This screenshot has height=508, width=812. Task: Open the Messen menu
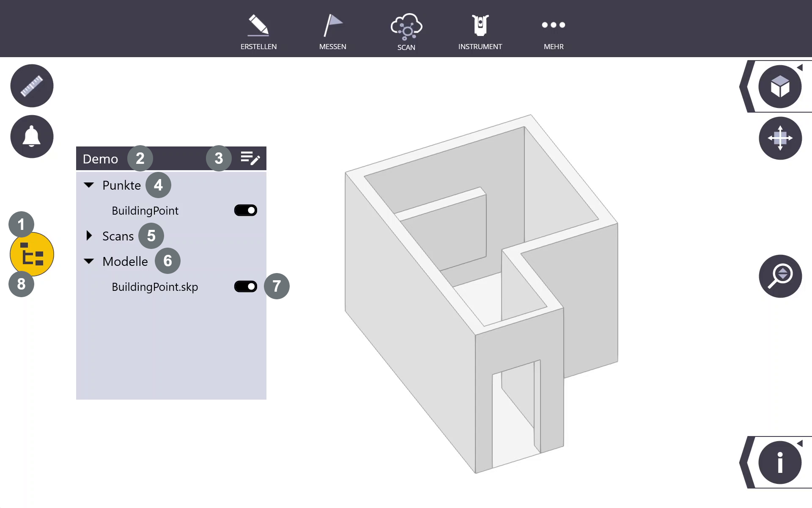click(x=332, y=32)
